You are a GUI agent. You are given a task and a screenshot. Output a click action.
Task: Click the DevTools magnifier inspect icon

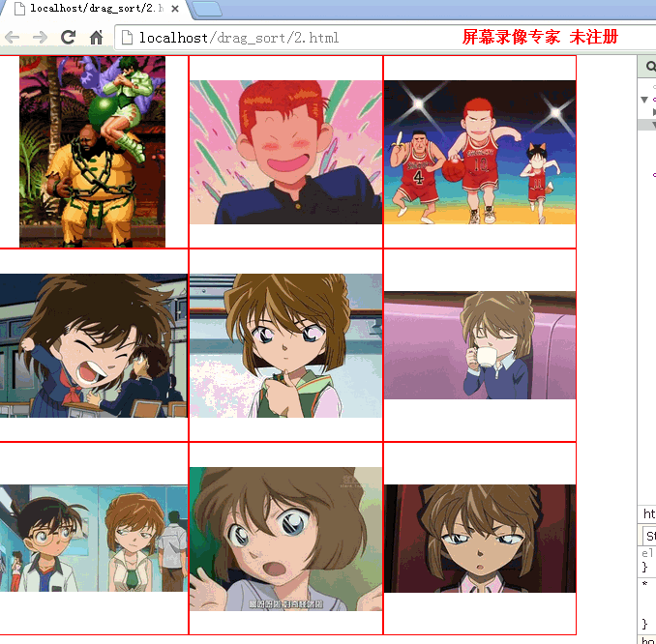click(x=650, y=67)
